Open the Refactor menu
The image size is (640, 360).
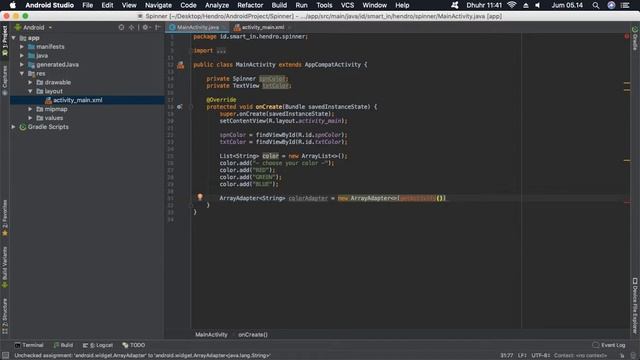(x=250, y=5)
